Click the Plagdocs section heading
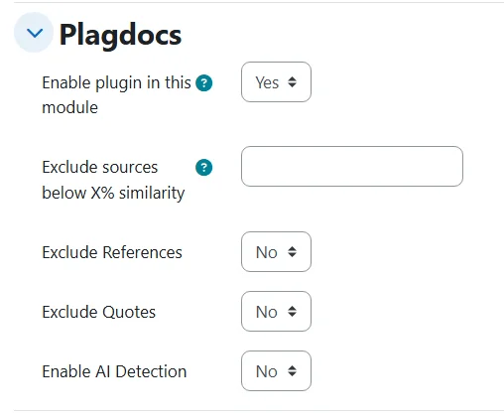 point(120,35)
